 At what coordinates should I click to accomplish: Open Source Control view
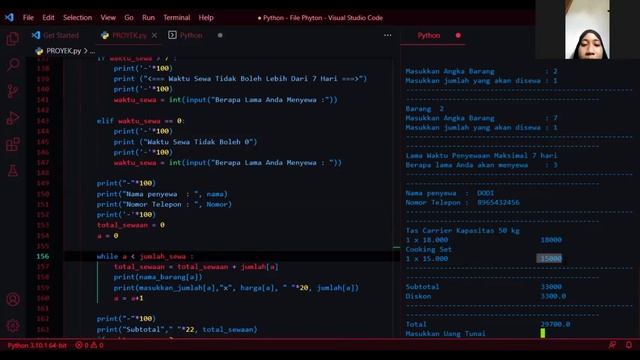[x=13, y=91]
